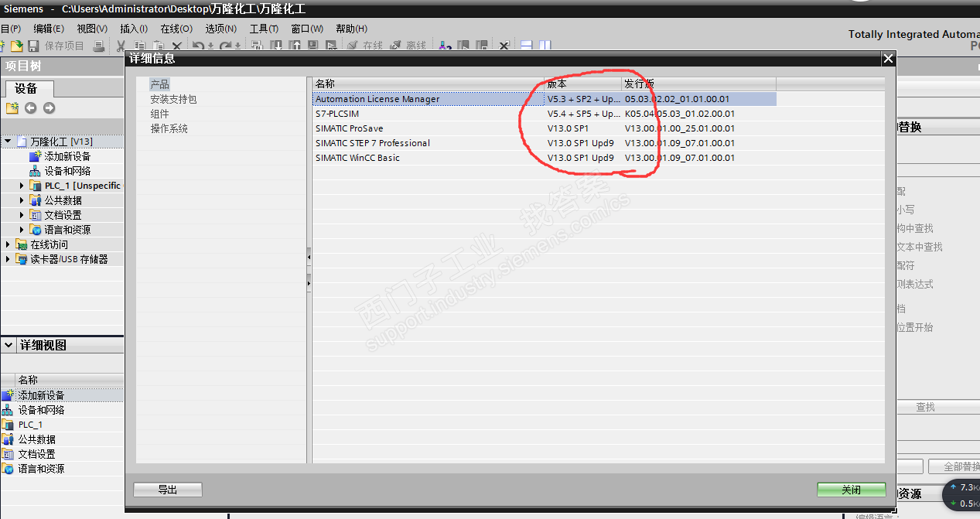The width and height of the screenshot is (980, 519).
Task: Click the vertical split editor icon
Action: point(545,46)
